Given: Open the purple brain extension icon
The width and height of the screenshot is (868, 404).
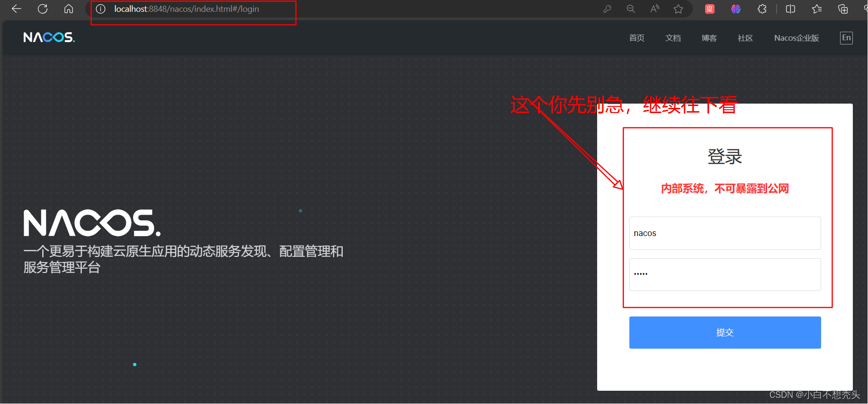Looking at the screenshot, I should click(735, 9).
